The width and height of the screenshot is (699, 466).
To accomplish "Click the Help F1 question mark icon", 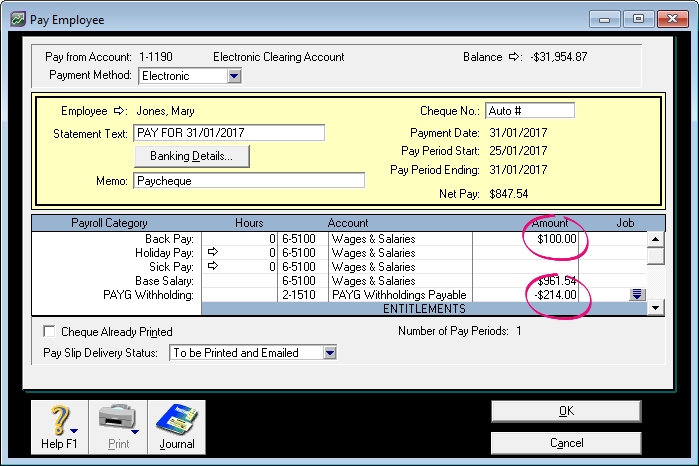I will pos(60,420).
